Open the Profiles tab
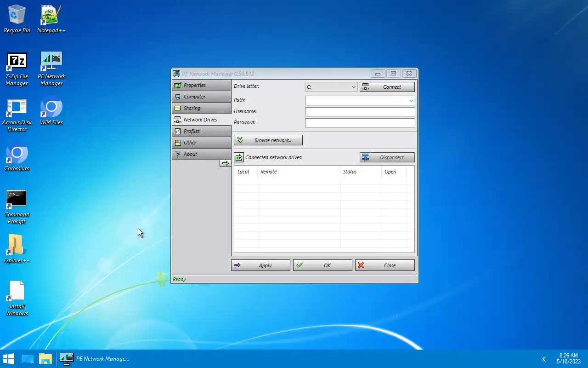This screenshot has height=368, width=588. pyautogui.click(x=202, y=131)
